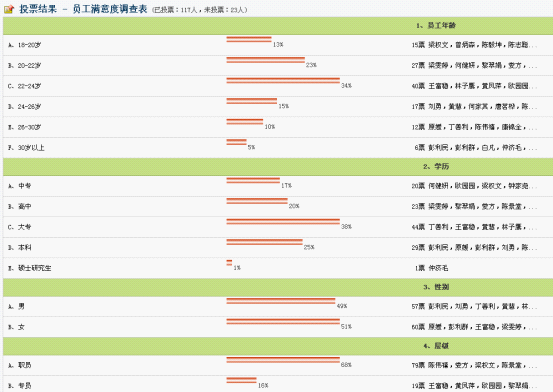Click the section header 4、层级
553x392 pixels.
point(436,346)
